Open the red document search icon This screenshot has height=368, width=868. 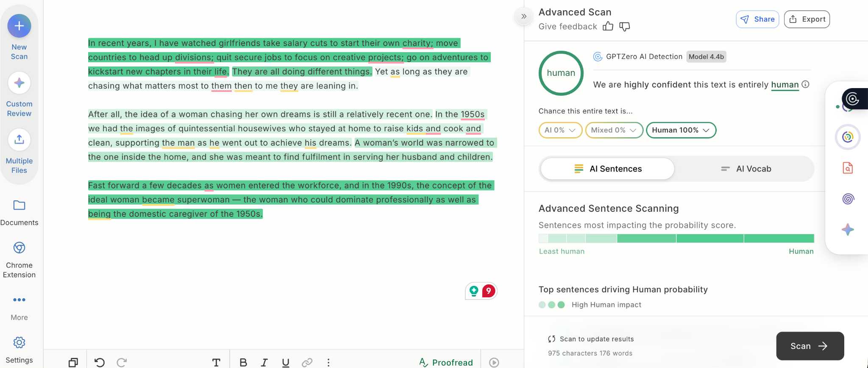click(x=848, y=168)
